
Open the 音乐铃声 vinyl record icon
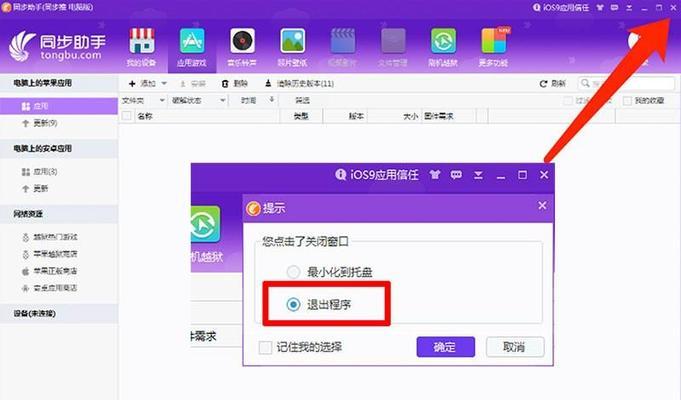tap(242, 41)
